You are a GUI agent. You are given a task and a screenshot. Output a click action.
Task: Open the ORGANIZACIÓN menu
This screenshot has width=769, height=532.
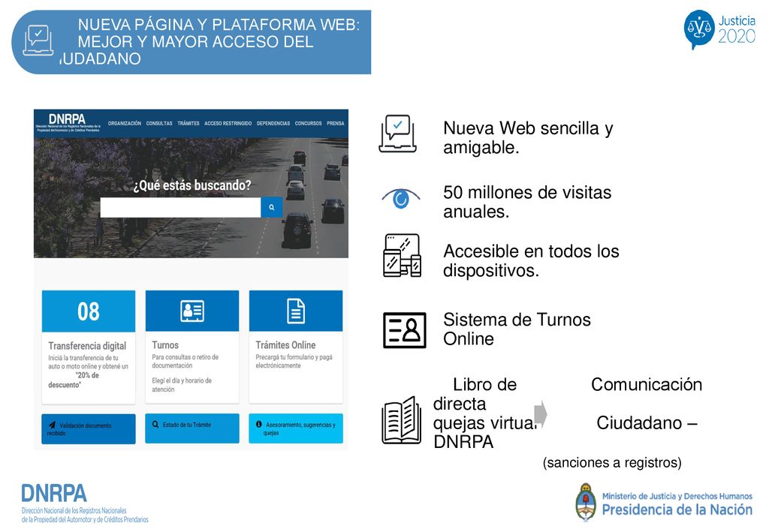(x=125, y=124)
